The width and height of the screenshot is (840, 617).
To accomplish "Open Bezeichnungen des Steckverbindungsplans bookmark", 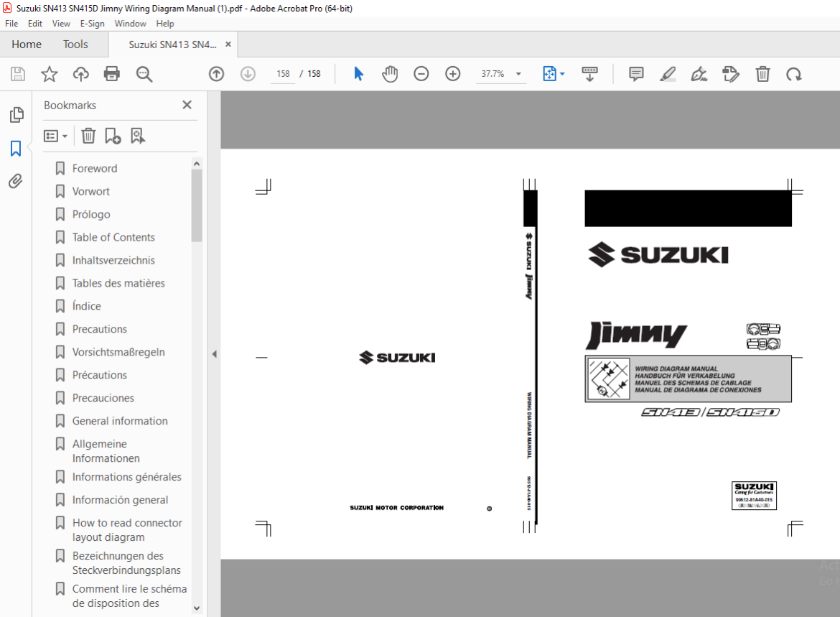I will coord(126,563).
